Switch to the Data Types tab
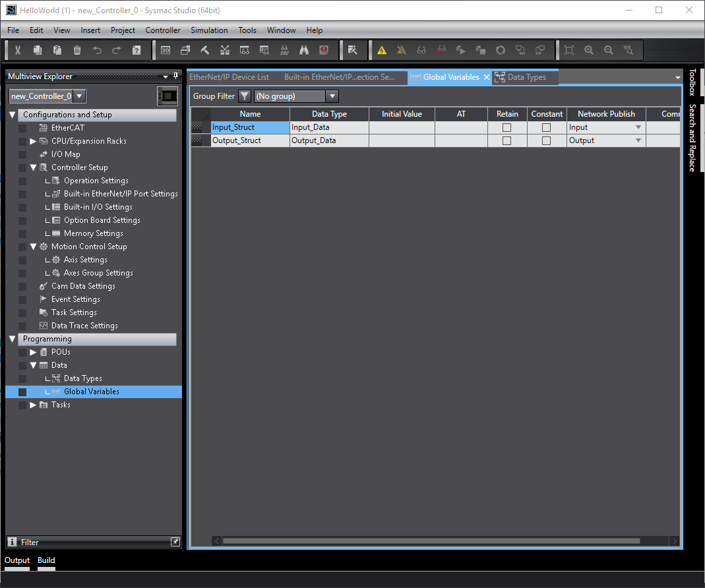This screenshot has height=588, width=705. coord(526,77)
